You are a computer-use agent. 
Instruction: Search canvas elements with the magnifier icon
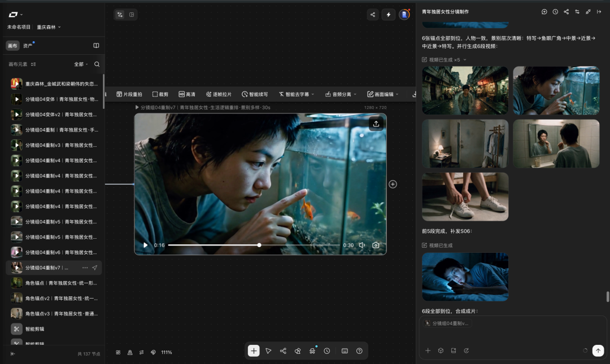[x=97, y=64]
